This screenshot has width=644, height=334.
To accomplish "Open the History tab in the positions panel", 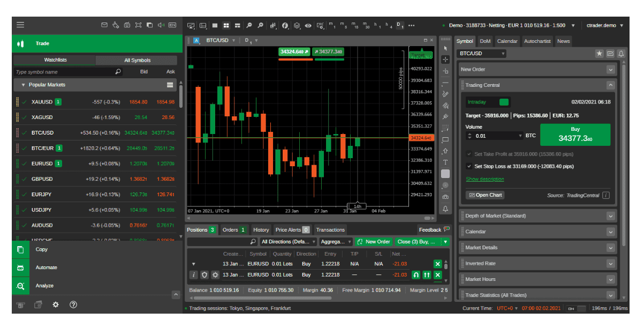I will pyautogui.click(x=261, y=229).
